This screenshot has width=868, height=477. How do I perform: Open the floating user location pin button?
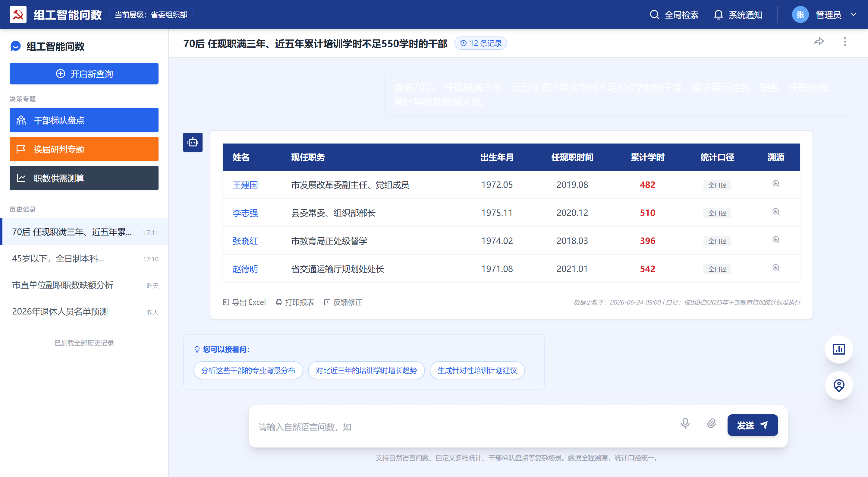(839, 385)
